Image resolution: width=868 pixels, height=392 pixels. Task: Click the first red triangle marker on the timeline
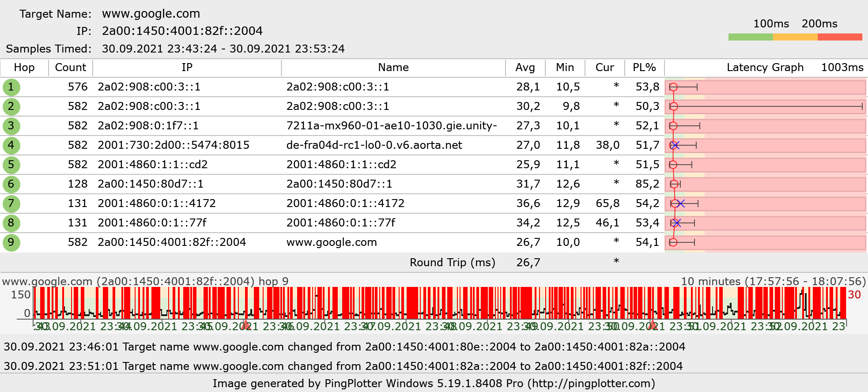click(246, 325)
